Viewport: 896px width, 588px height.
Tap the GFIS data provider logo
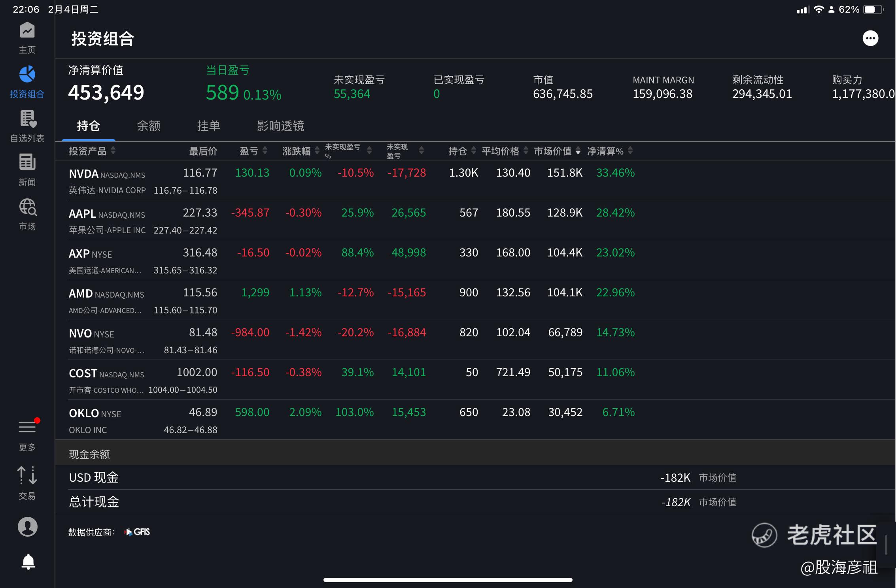click(x=137, y=532)
